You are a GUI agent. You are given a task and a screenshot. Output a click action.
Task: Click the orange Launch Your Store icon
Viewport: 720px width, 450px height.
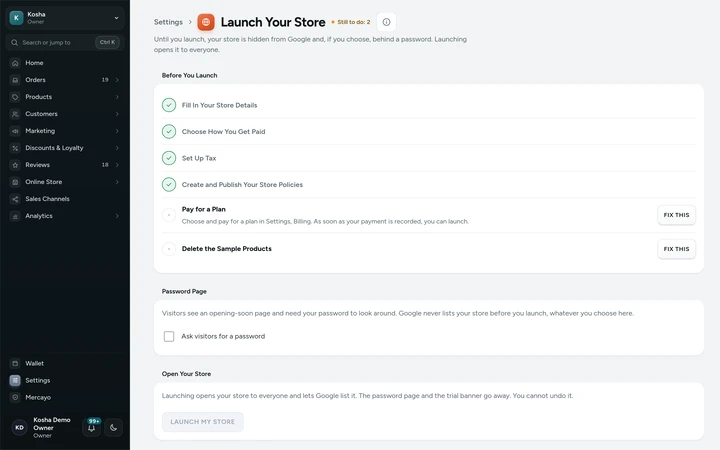tap(206, 22)
